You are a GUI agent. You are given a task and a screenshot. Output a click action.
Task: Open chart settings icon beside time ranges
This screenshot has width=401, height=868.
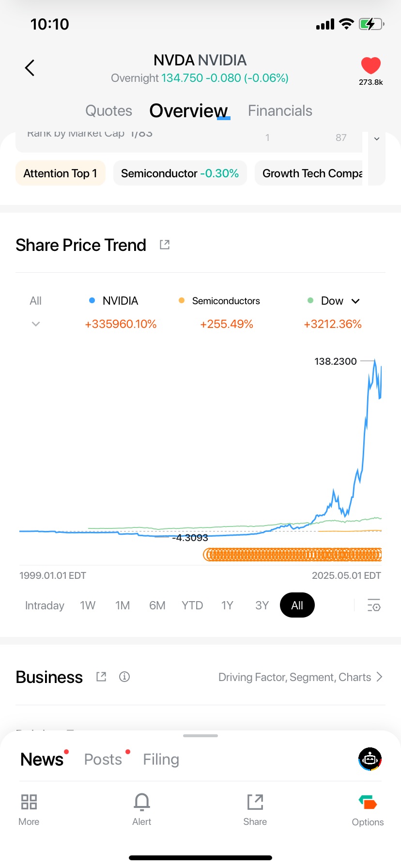374,605
